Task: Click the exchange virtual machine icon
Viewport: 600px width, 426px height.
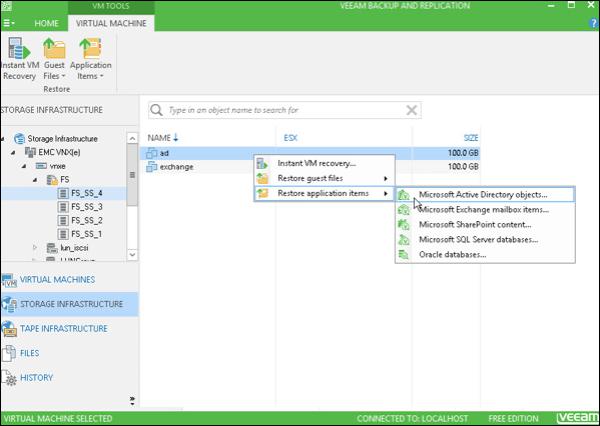Action: pyautogui.click(x=152, y=166)
